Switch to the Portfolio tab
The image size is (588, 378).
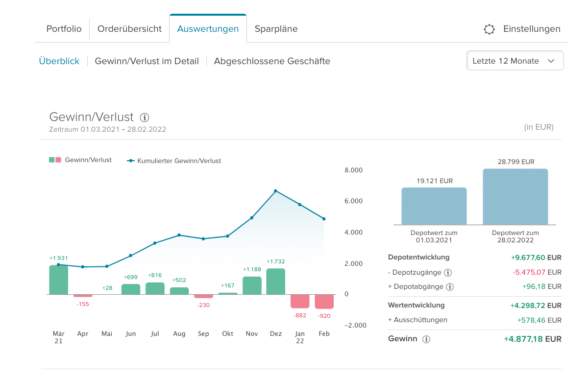64,29
